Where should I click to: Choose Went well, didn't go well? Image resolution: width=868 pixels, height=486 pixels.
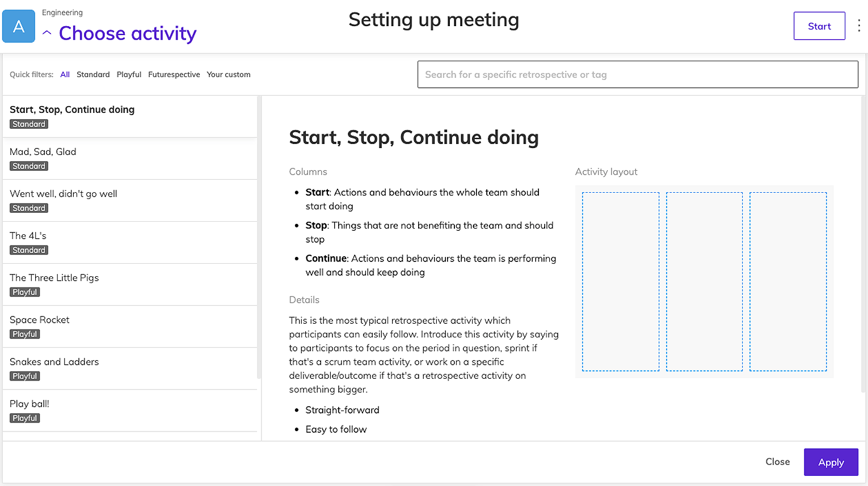[x=130, y=200]
